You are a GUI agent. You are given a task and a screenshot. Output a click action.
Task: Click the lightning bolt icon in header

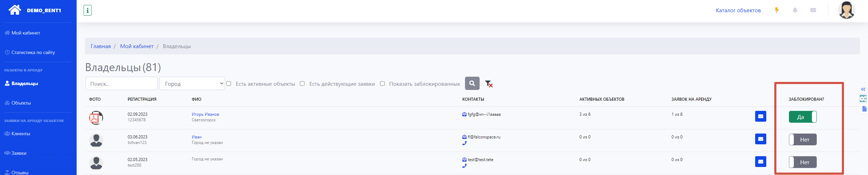pos(777,10)
